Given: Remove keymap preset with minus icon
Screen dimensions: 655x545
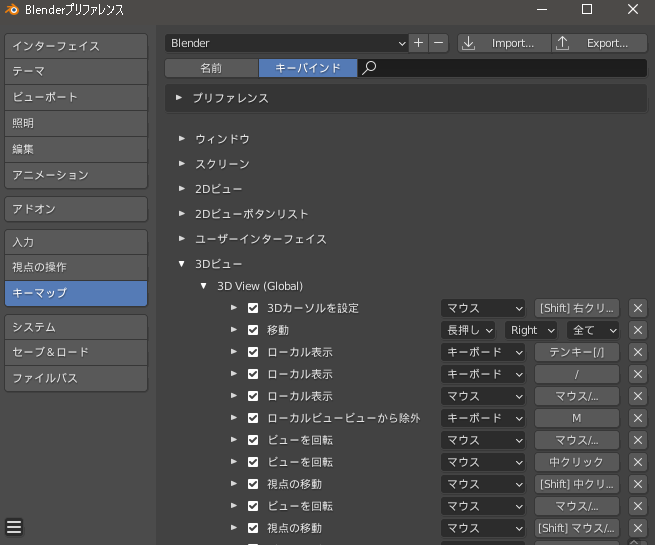Looking at the screenshot, I should tap(438, 43).
